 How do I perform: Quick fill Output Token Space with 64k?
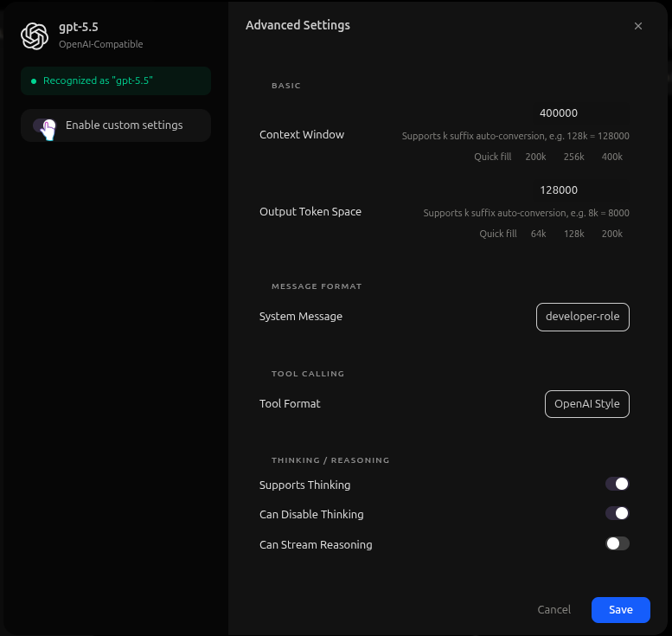[538, 234]
